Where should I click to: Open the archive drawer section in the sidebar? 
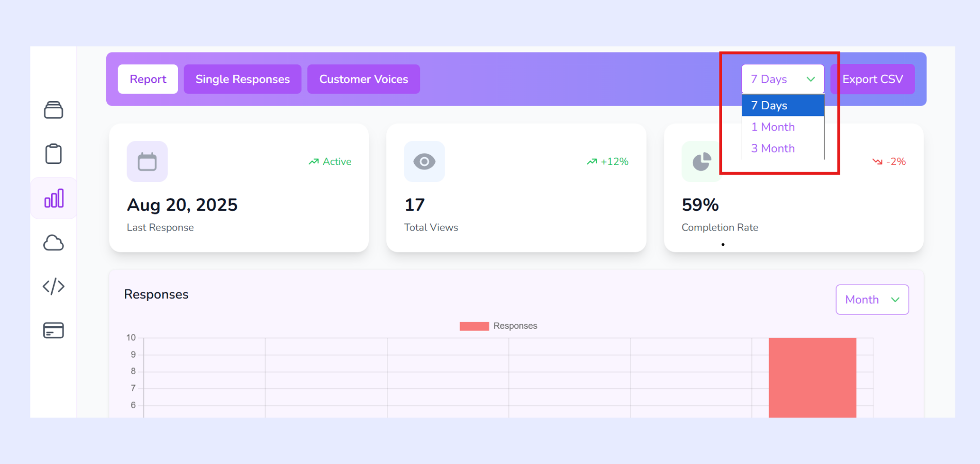pos(54,110)
